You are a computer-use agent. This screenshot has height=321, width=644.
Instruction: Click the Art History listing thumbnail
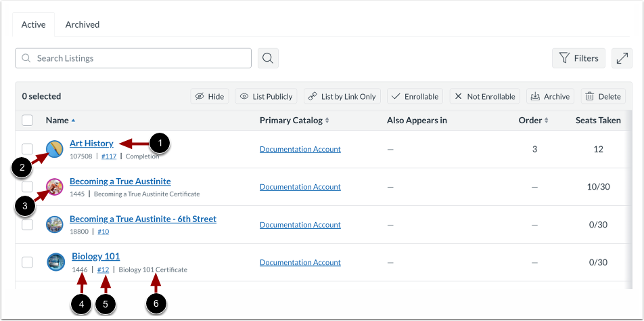tap(55, 149)
